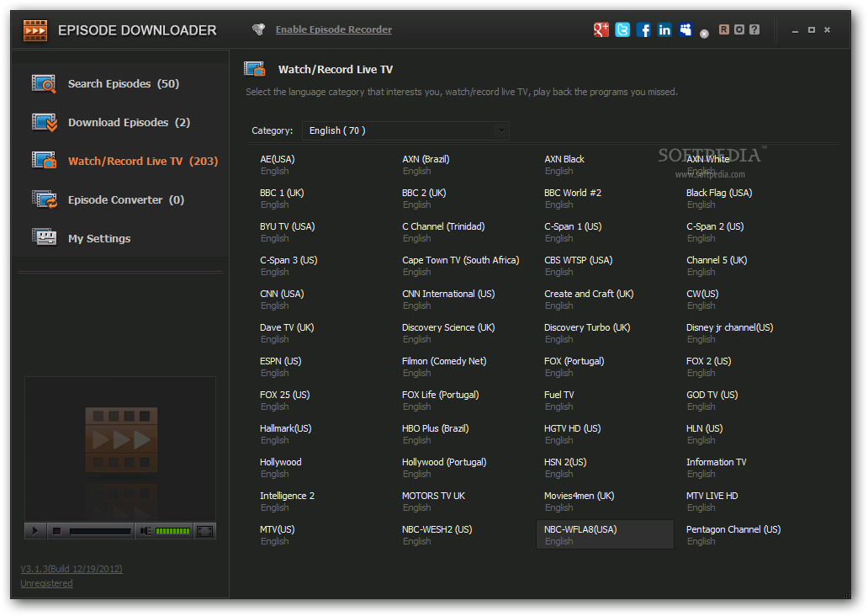The image size is (868, 616).
Task: Adjust the green volume level bar
Action: click(172, 531)
